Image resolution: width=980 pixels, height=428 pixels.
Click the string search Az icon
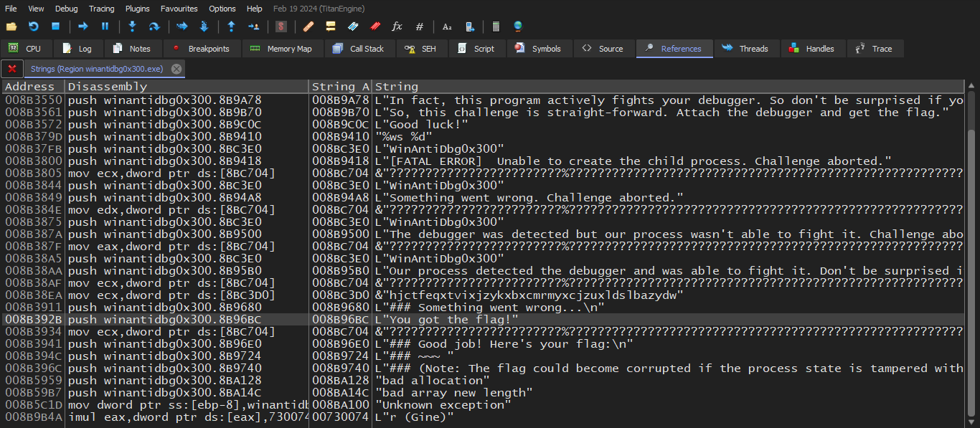(447, 27)
